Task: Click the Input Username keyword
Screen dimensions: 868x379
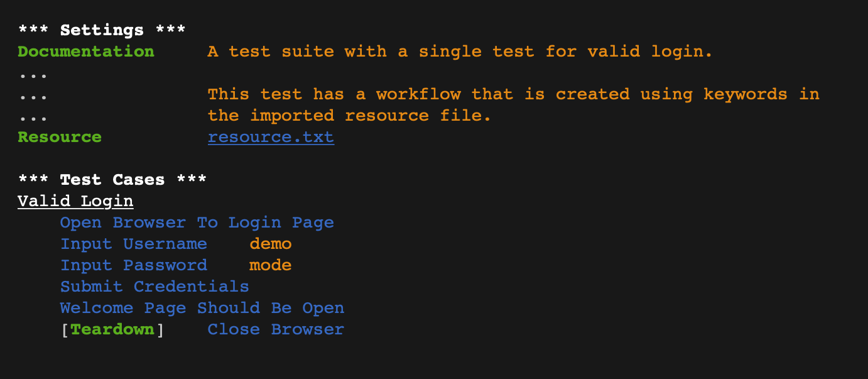Action: [133, 244]
